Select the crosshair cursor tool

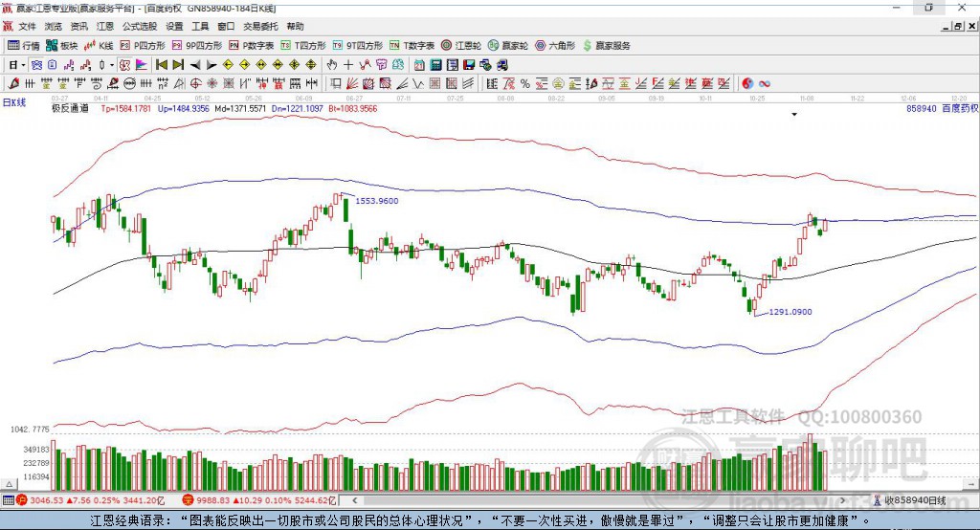348,64
